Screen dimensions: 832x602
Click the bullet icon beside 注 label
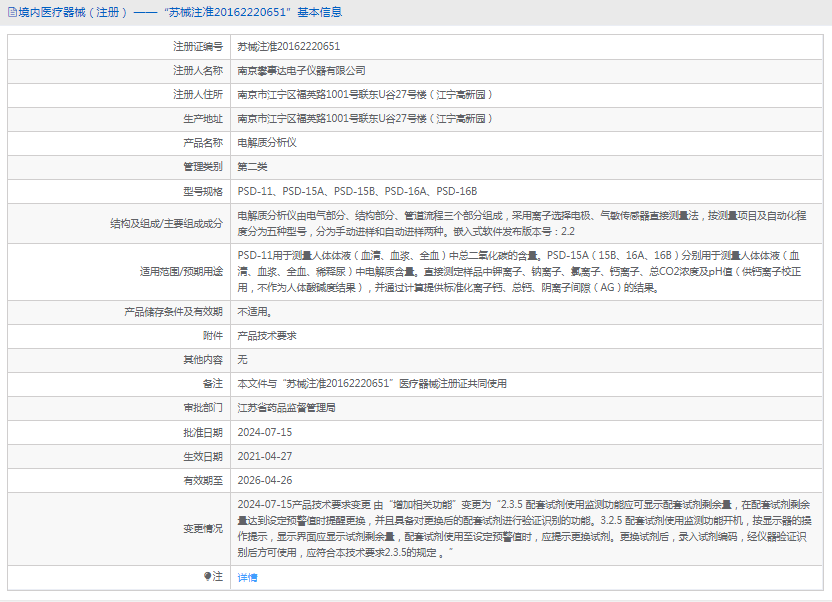(x=207, y=577)
